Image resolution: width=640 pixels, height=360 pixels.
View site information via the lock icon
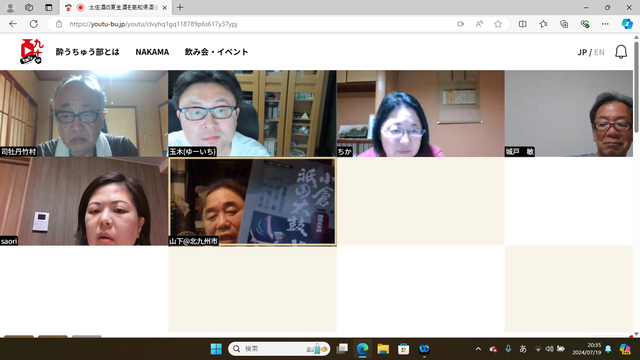59,24
